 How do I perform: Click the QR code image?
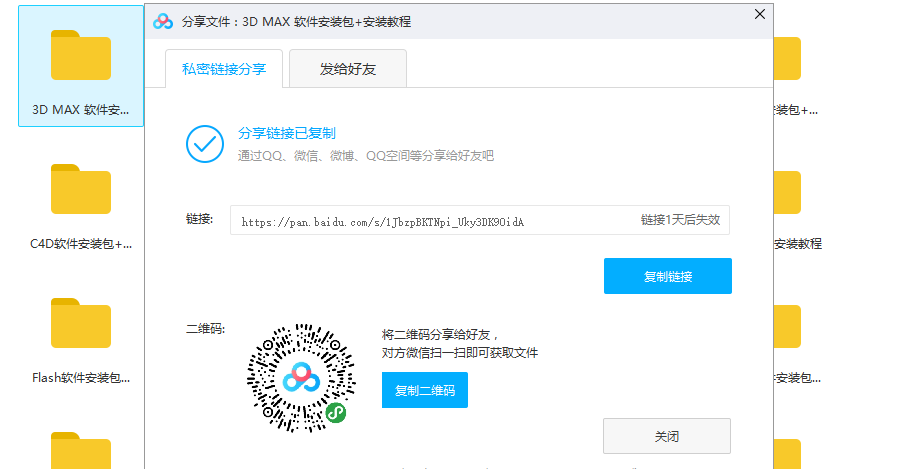(x=301, y=378)
